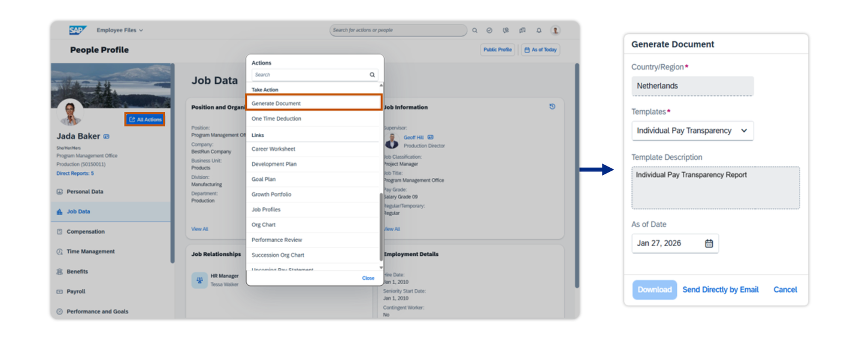Viewport: 850px width, 362px height.
Task: Click the BestRun Company value
Action: pyautogui.click(x=211, y=152)
